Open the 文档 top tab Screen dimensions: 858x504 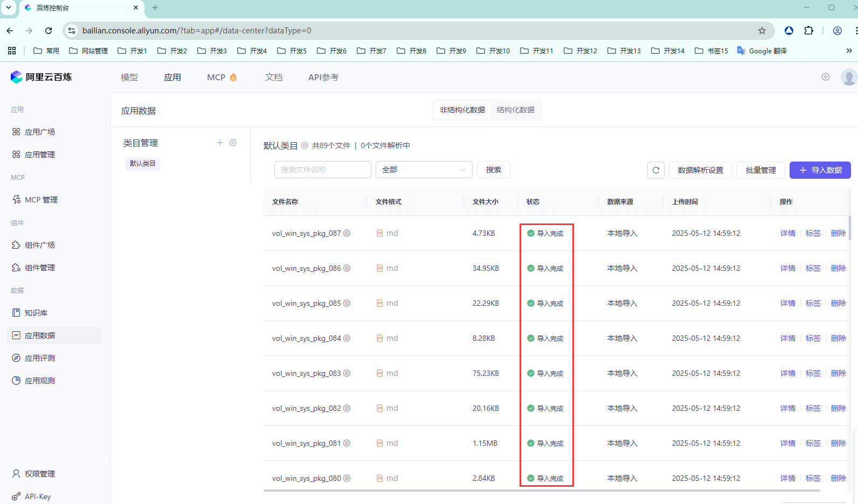(x=274, y=77)
